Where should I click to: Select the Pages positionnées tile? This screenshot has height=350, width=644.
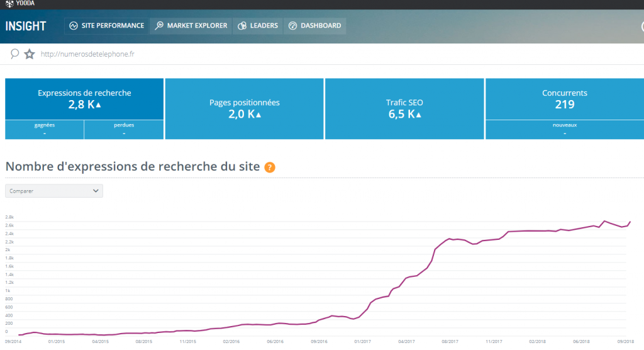click(x=244, y=108)
